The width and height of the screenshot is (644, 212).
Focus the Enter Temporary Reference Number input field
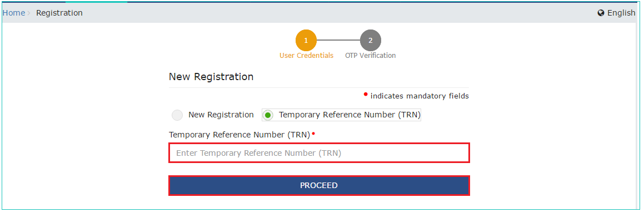319,153
